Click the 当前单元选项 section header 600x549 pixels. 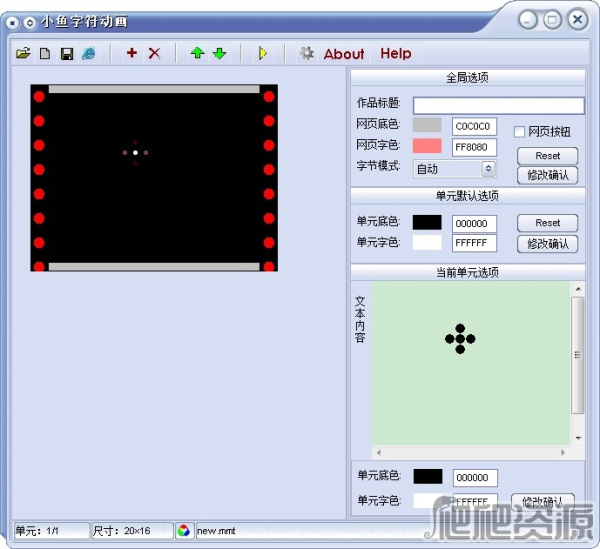point(468,272)
